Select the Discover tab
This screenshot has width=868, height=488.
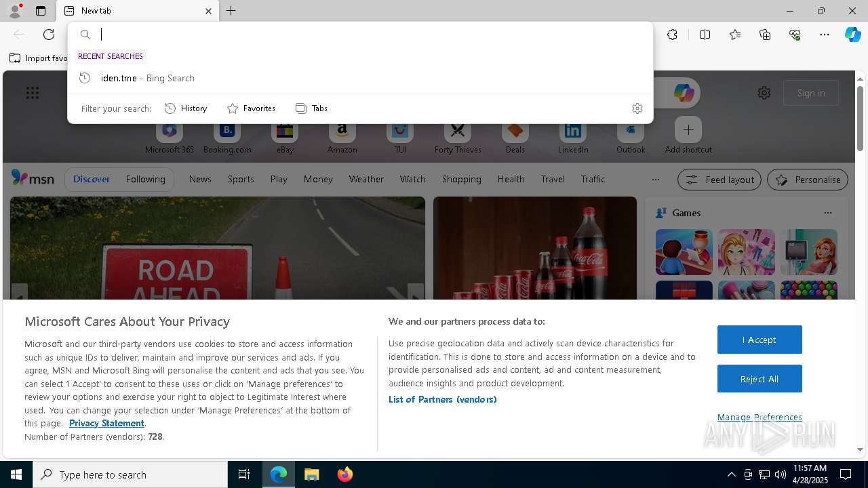point(92,179)
